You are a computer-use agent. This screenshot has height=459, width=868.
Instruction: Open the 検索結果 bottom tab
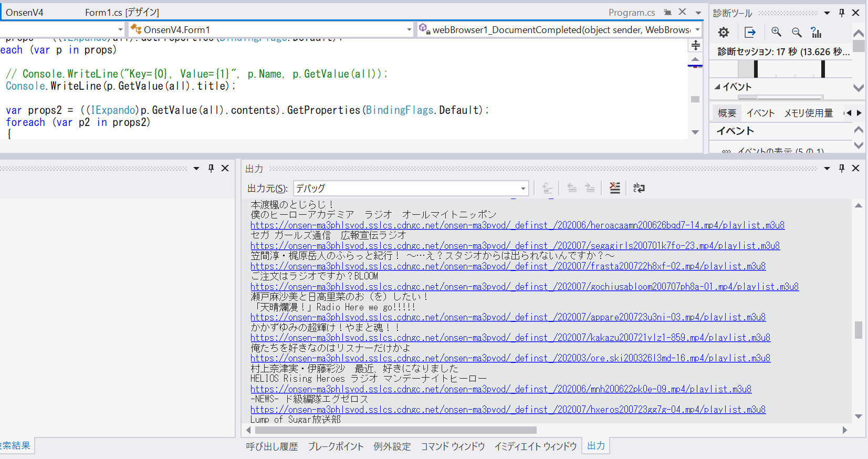coord(16,446)
